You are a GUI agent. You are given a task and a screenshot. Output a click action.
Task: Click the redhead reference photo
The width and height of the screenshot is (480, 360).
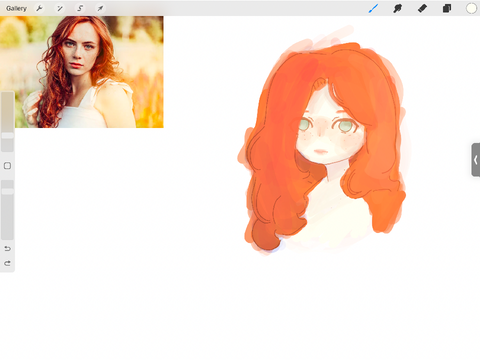[x=82, y=72]
